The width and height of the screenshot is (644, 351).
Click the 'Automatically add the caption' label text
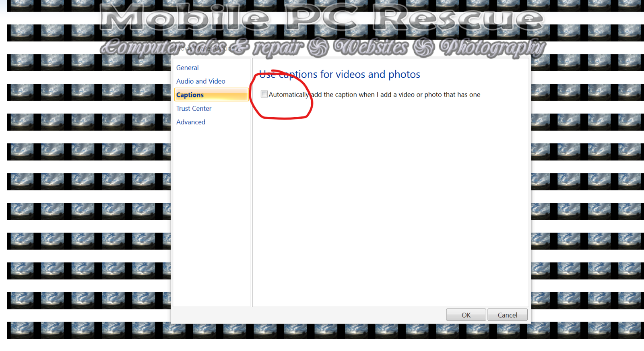[375, 95]
